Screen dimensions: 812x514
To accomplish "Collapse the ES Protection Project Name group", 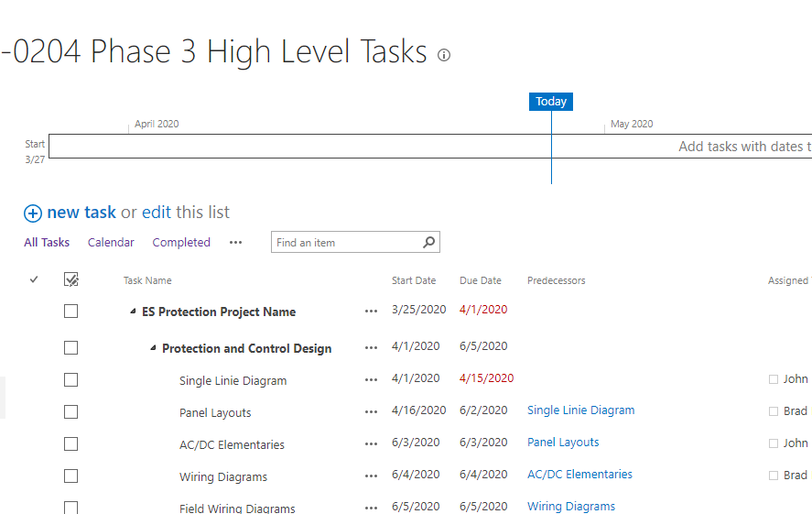I will [133, 312].
